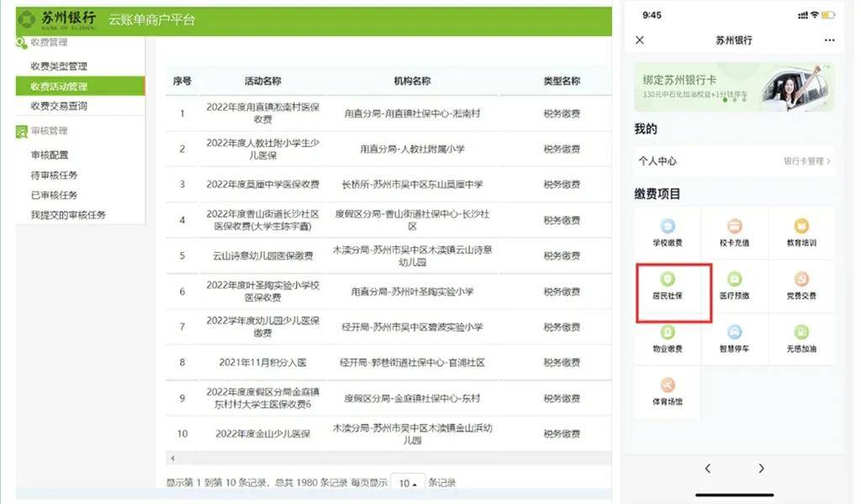Click the 苏州银行 logo in header
The image size is (861, 504).
(56, 20)
